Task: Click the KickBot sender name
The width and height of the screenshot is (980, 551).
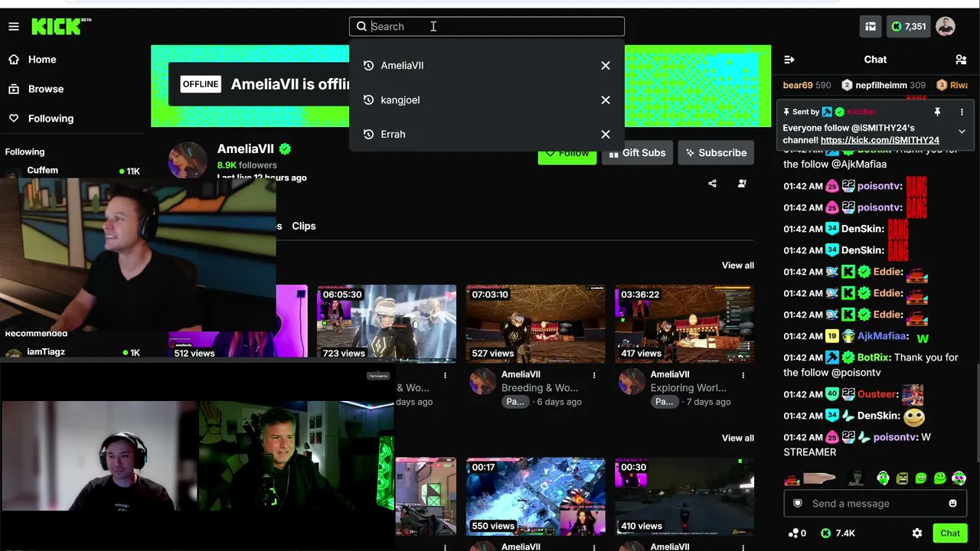Action: click(x=861, y=112)
